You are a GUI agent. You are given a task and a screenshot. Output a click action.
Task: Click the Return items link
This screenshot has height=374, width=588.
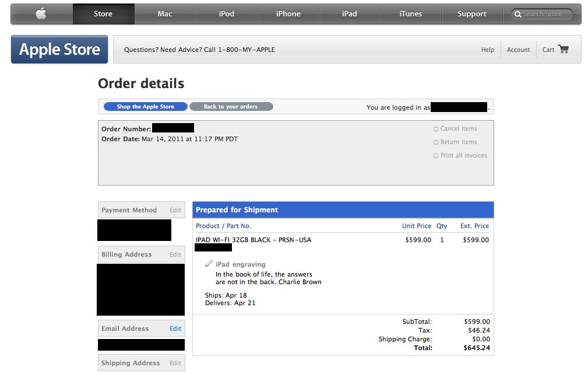[x=459, y=142]
